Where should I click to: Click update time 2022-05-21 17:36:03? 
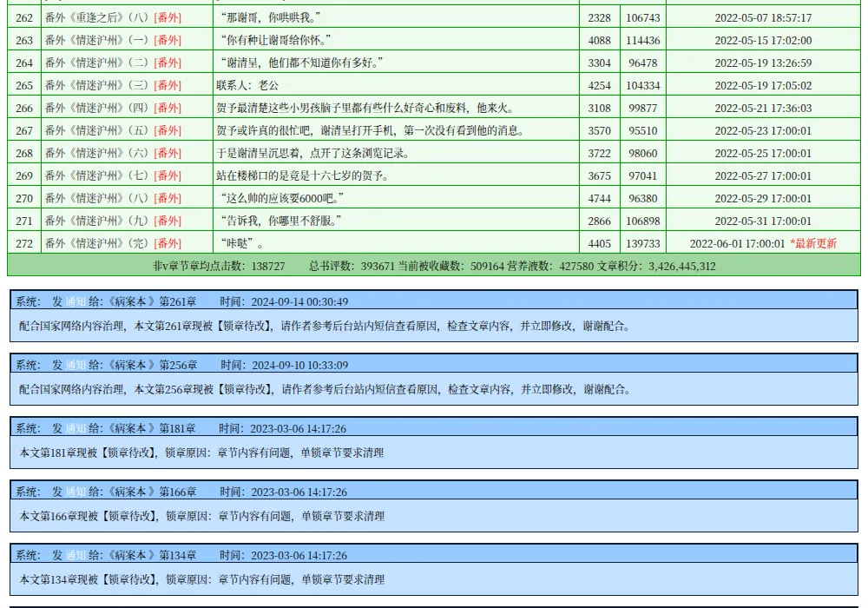763,108
